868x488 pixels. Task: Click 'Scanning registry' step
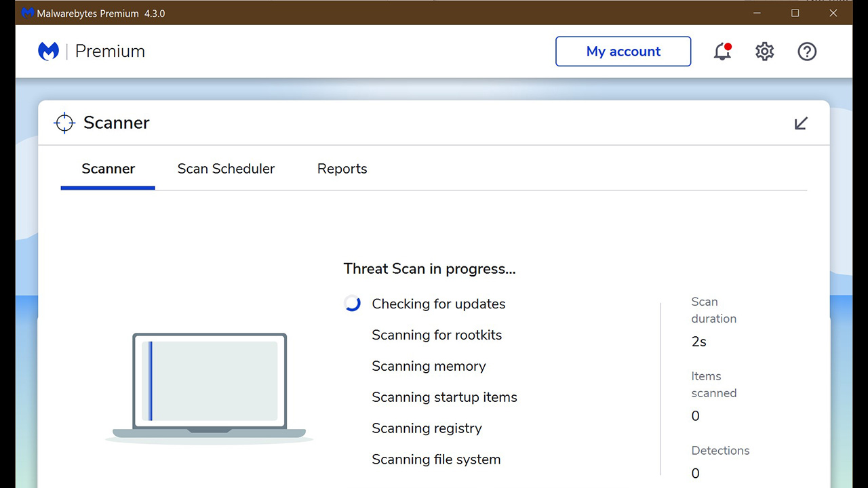click(427, 428)
